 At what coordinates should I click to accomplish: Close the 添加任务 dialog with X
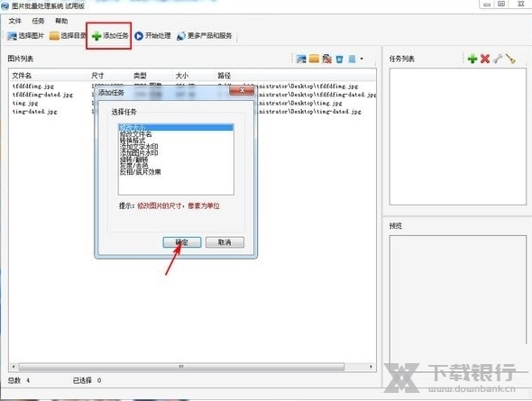(242, 90)
